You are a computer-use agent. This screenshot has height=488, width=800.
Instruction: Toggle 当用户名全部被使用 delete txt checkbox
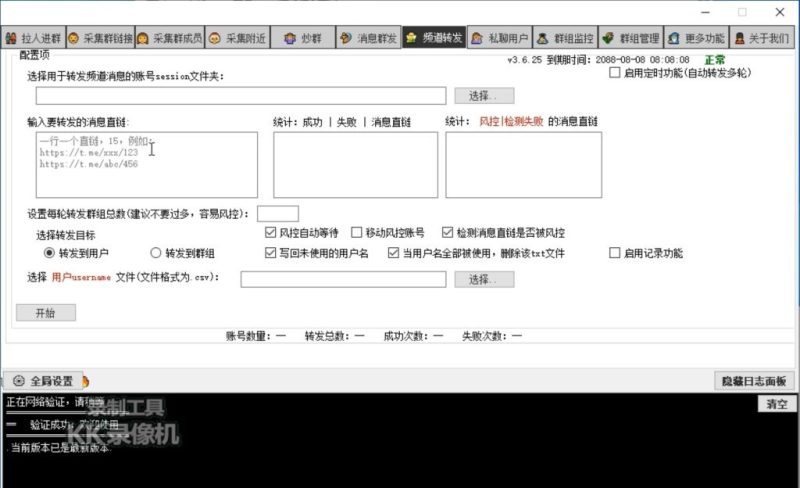click(393, 253)
